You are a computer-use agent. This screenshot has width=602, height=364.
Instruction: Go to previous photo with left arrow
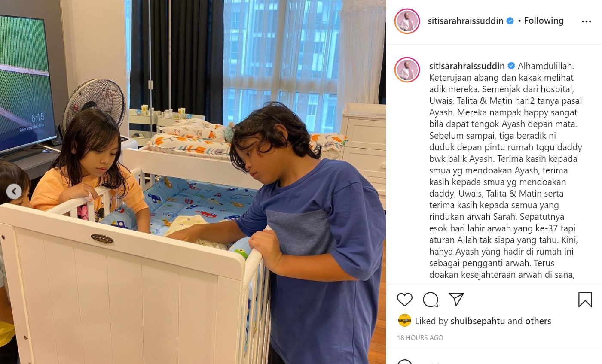(13, 191)
